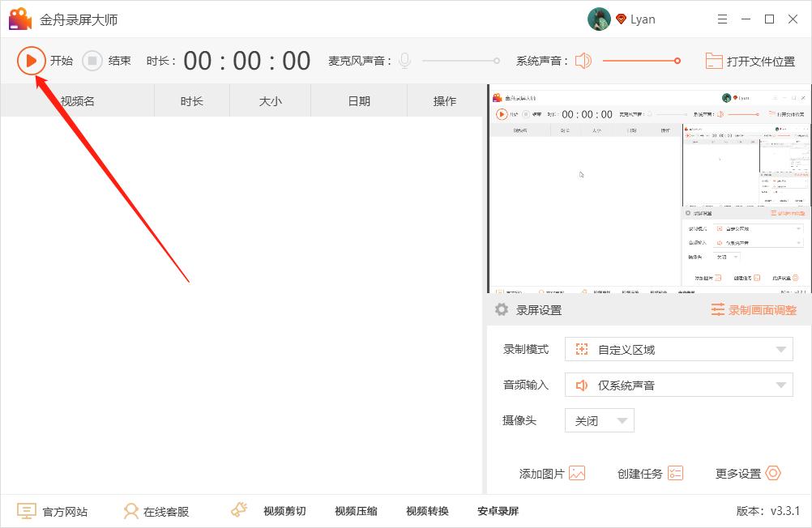Viewport: 812px width, 528px height.
Task: Open the 录屏设置 gear icon
Action: pos(501,309)
